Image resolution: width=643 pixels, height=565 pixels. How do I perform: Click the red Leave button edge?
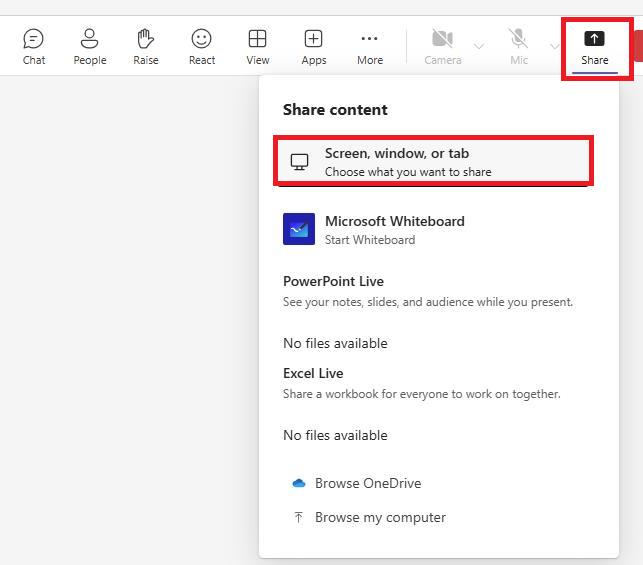(x=638, y=46)
